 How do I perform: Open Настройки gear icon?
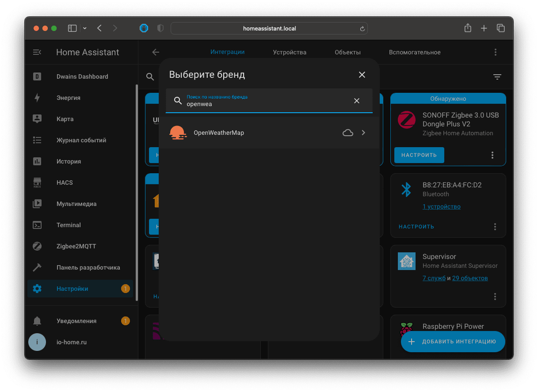pos(37,289)
